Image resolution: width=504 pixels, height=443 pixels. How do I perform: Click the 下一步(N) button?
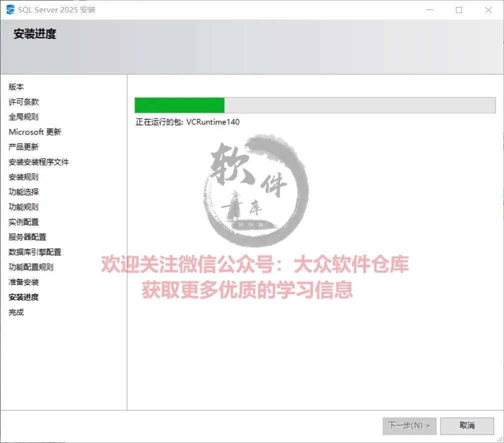(x=409, y=425)
